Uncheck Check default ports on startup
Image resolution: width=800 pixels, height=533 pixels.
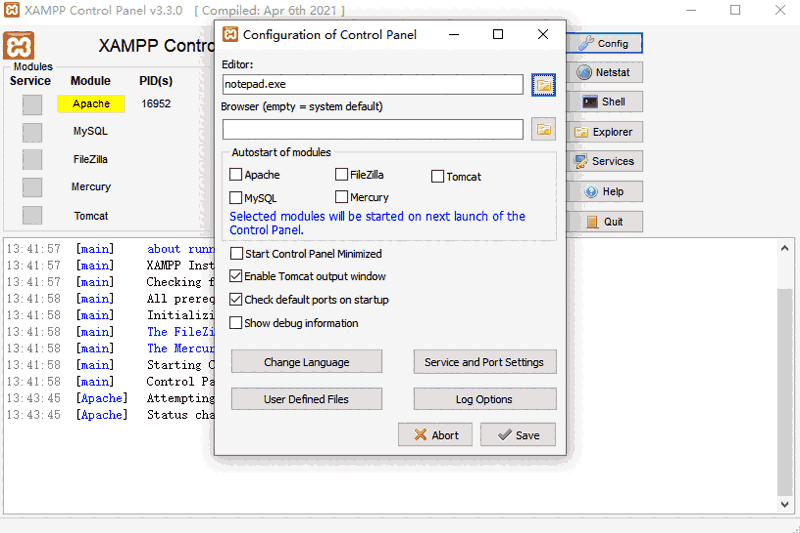coord(235,299)
